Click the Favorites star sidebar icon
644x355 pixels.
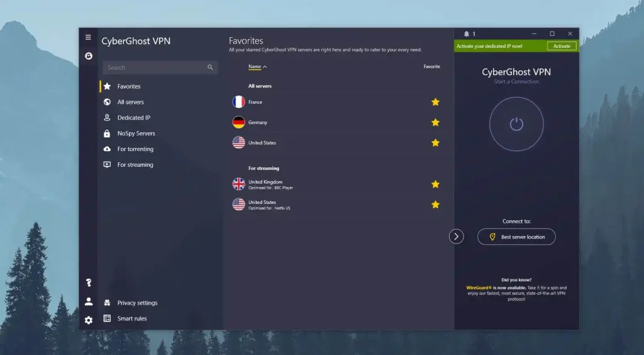(x=107, y=86)
